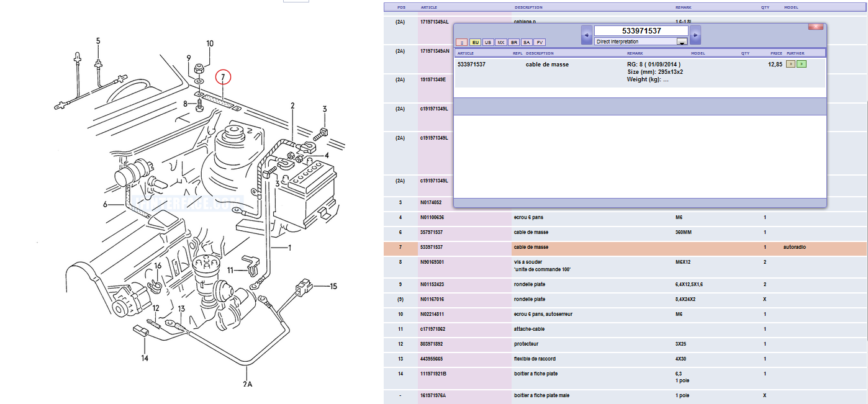Click the main QTY column header
868x404 pixels.
[765, 7]
